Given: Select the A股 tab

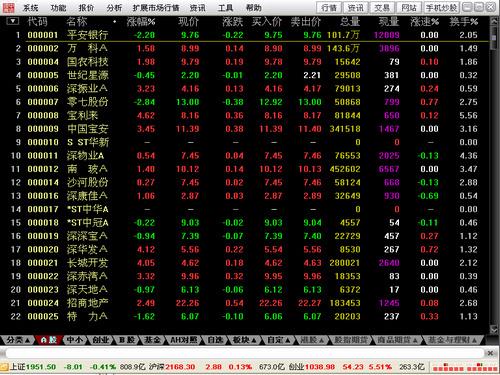Looking at the screenshot, I should pyautogui.click(x=49, y=340).
